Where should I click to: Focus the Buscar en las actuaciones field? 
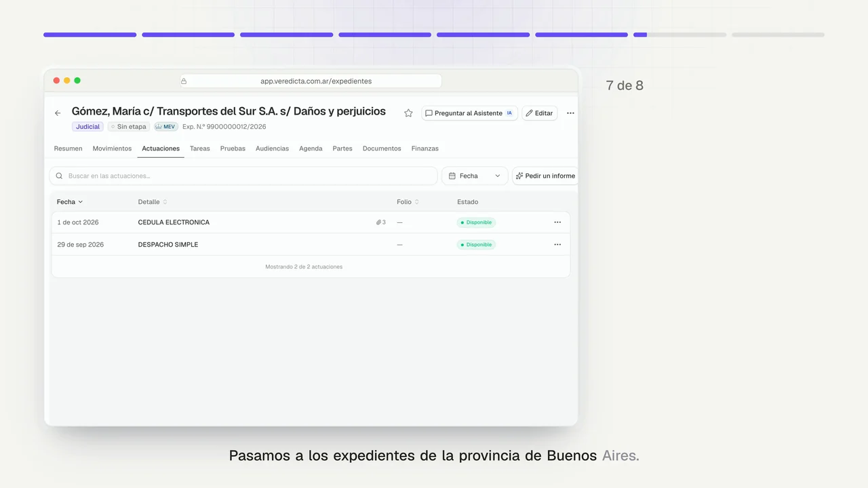[x=243, y=176]
